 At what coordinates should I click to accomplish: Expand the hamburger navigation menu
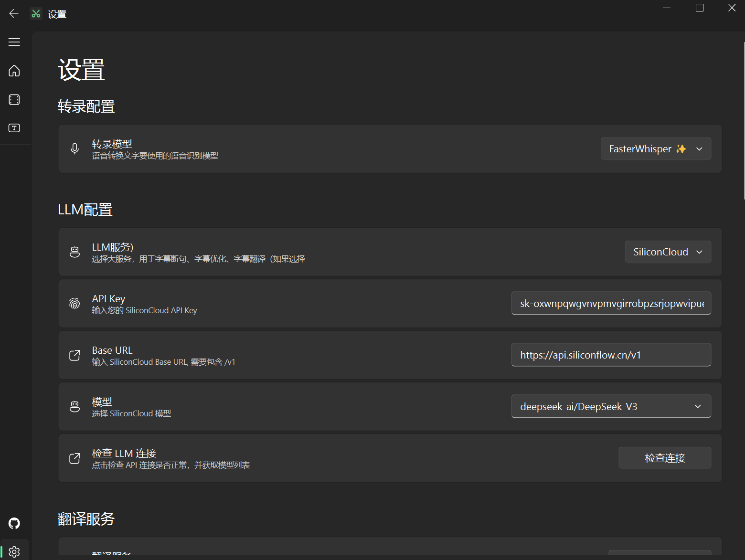pyautogui.click(x=14, y=42)
